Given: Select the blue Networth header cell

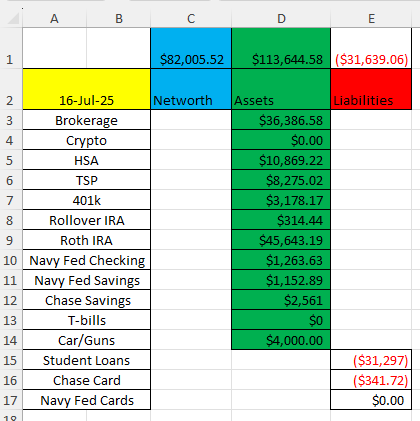Looking at the screenshot, I should pos(191,89).
